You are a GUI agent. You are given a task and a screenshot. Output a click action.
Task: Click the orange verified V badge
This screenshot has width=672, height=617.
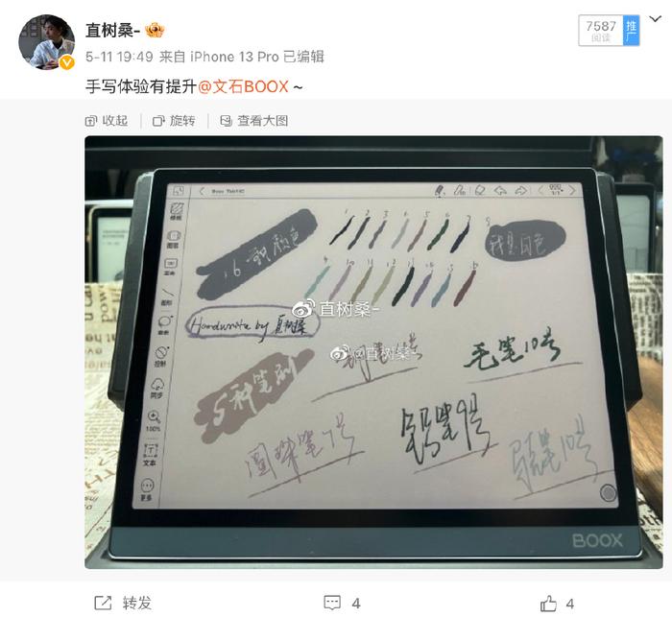tap(66, 62)
